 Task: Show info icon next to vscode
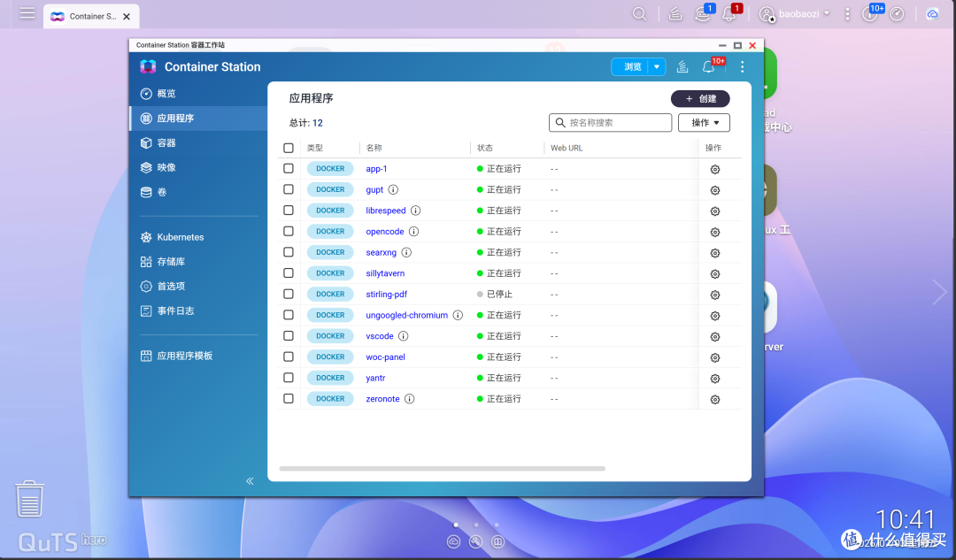click(403, 336)
